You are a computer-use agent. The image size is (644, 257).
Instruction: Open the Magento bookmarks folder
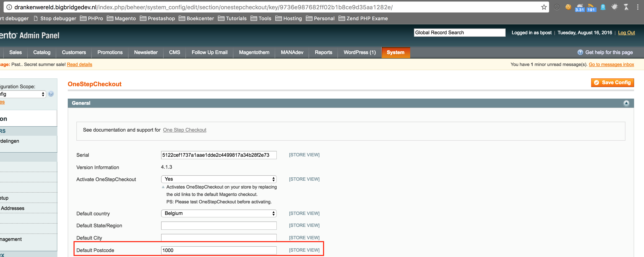(x=121, y=19)
